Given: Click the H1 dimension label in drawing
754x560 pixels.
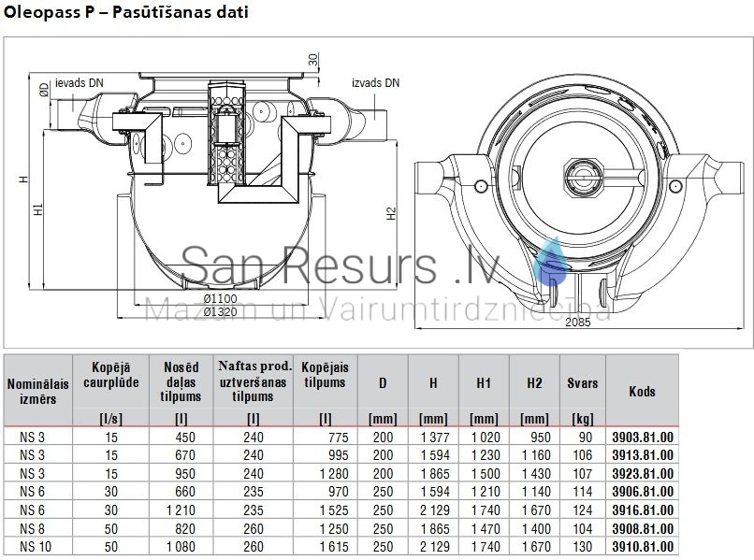Looking at the screenshot, I should pos(38,209).
